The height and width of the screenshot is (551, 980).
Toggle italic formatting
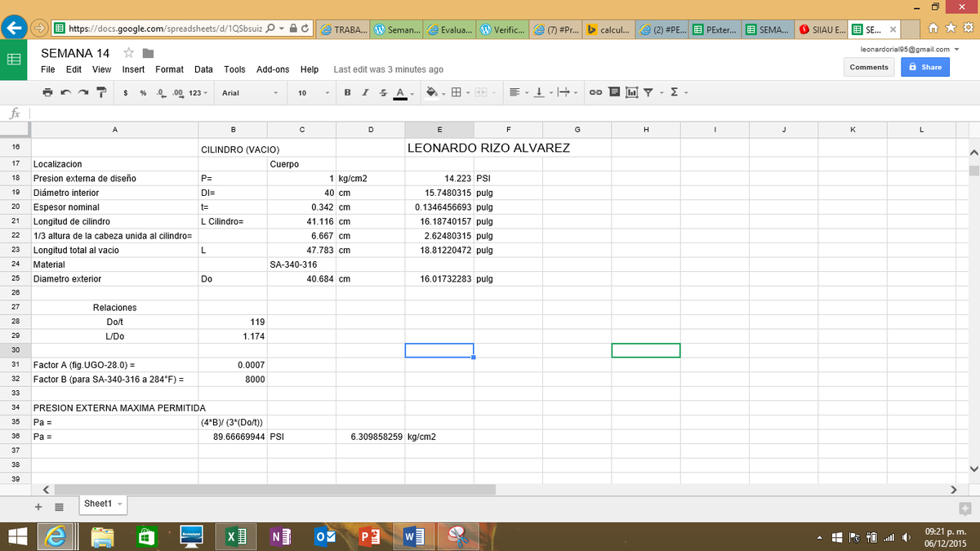(x=365, y=93)
